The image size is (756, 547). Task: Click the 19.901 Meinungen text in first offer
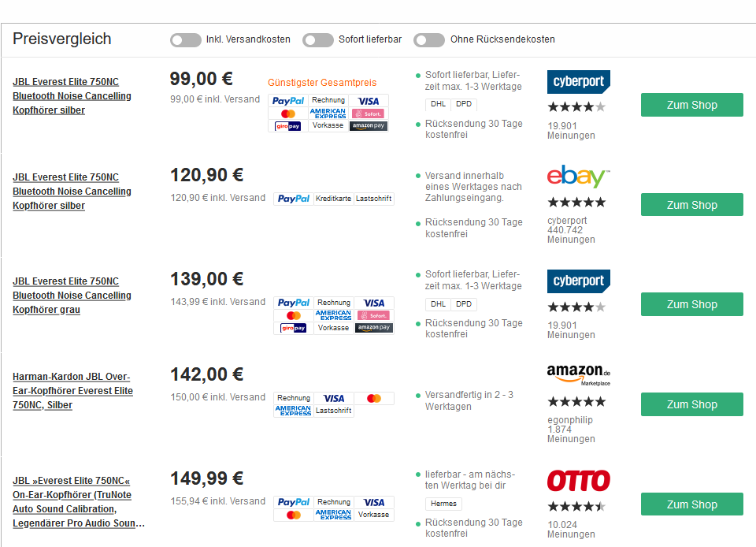click(x=571, y=130)
